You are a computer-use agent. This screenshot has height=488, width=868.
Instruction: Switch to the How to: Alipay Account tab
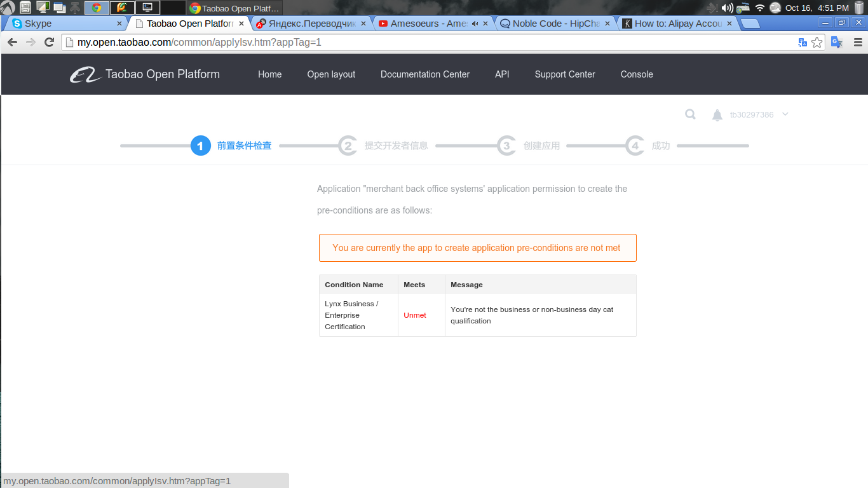(678, 24)
